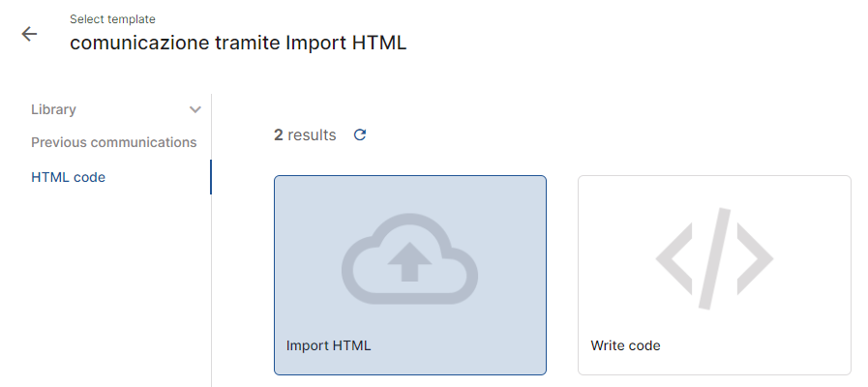Click the right angle bracket of code icon
The width and height of the screenshot is (868, 387).
[755, 258]
